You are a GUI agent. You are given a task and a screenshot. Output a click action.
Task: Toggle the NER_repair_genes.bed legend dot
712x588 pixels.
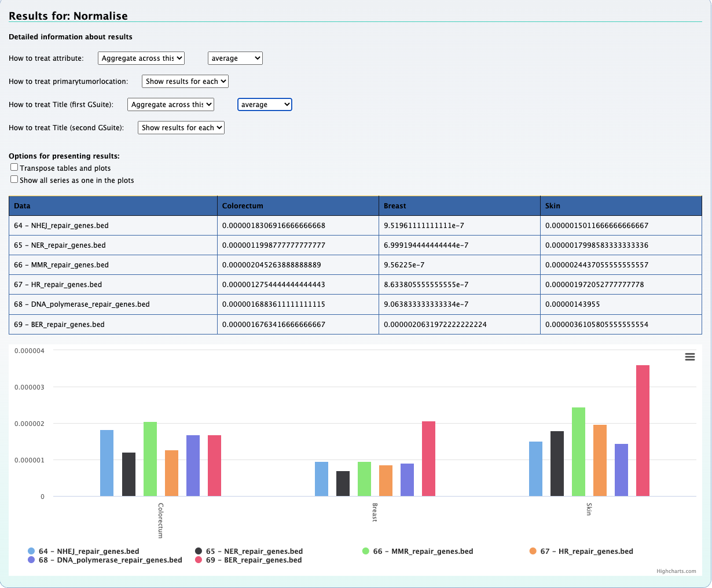pyautogui.click(x=199, y=552)
